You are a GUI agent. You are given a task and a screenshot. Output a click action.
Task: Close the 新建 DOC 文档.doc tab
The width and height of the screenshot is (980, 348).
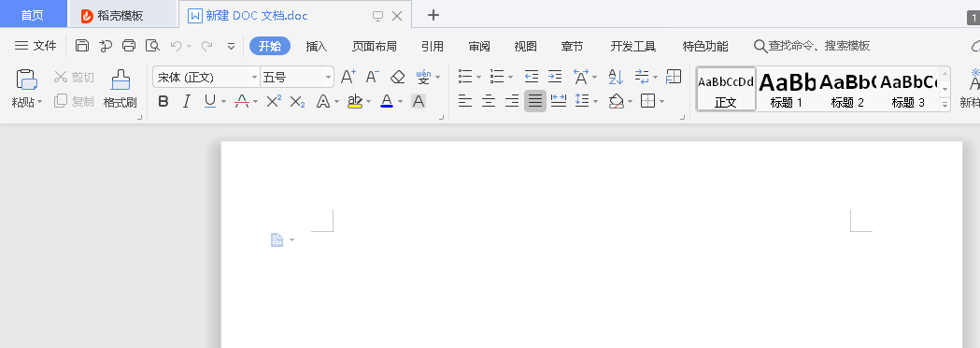(397, 16)
